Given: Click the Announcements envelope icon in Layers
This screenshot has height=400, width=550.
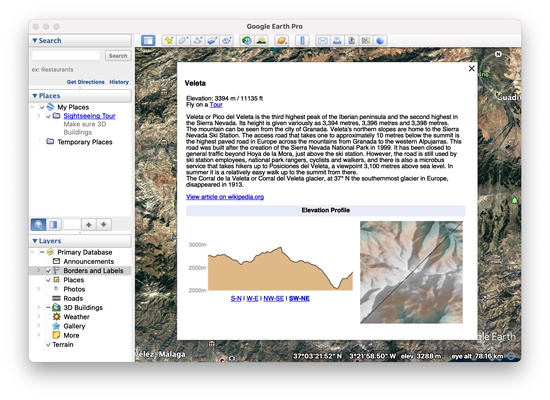Looking at the screenshot, I should point(56,261).
